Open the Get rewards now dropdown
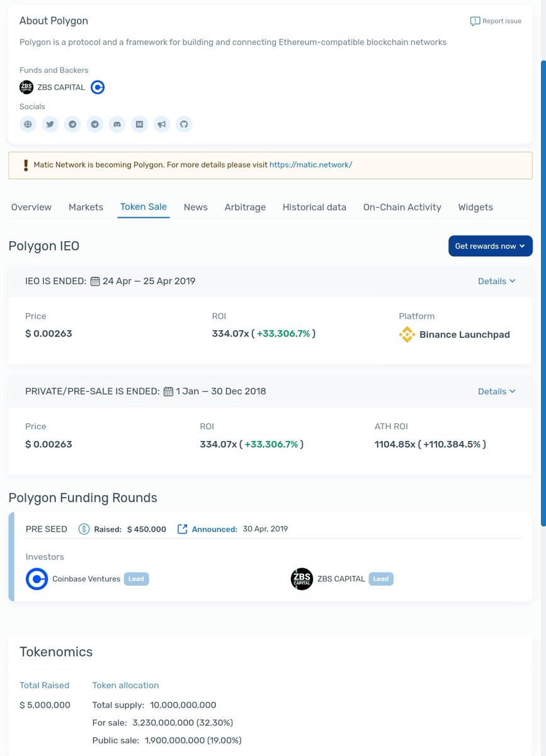Image resolution: width=546 pixels, height=756 pixels. click(491, 246)
